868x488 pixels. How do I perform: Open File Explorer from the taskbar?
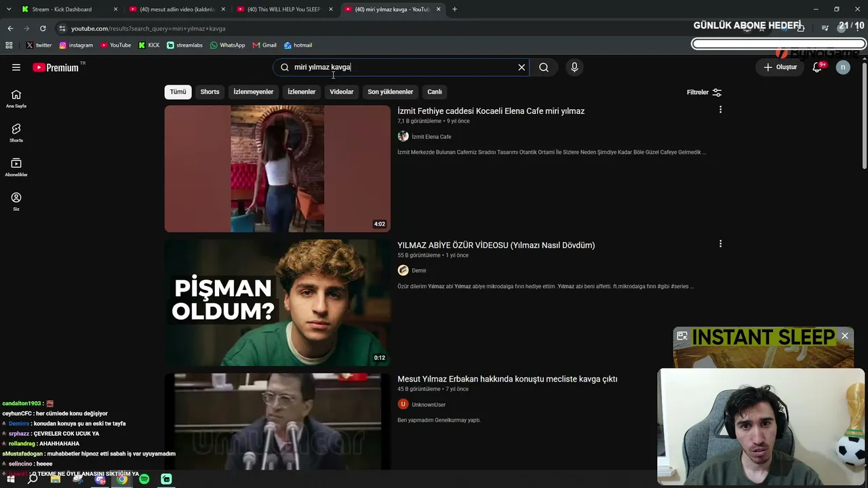[x=56, y=479]
